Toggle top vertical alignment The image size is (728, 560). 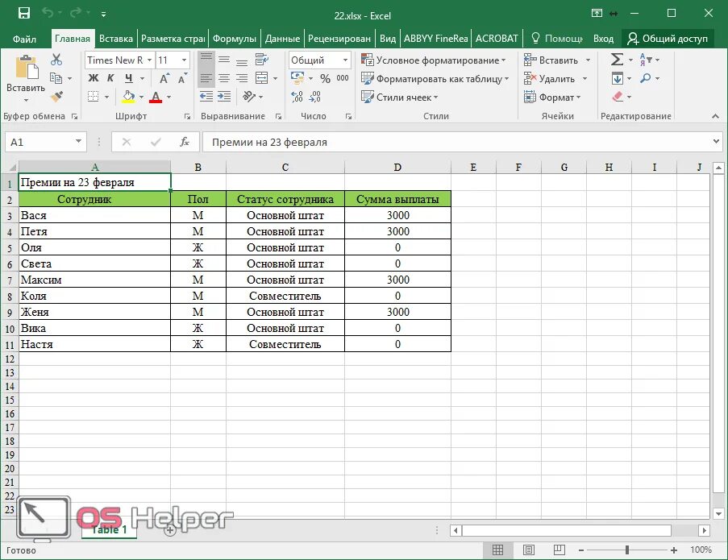coord(206,60)
